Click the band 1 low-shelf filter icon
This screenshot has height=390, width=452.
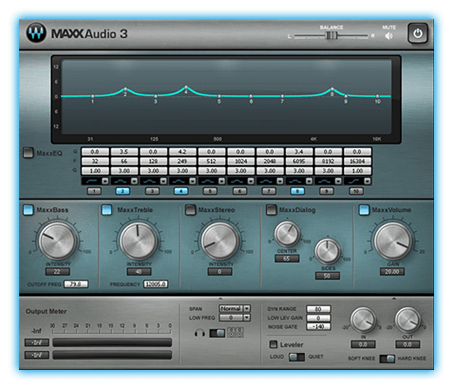pos(91,181)
